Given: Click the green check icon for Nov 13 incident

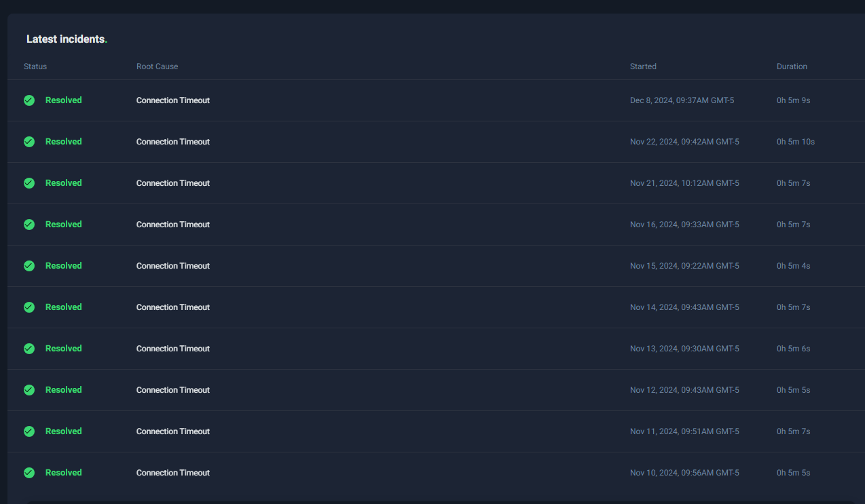Looking at the screenshot, I should click(x=29, y=349).
